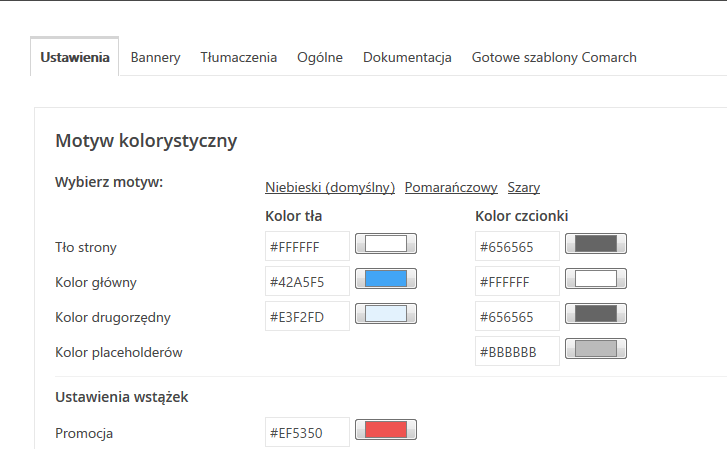Click Promocja hex field #EF5350

[307, 432]
